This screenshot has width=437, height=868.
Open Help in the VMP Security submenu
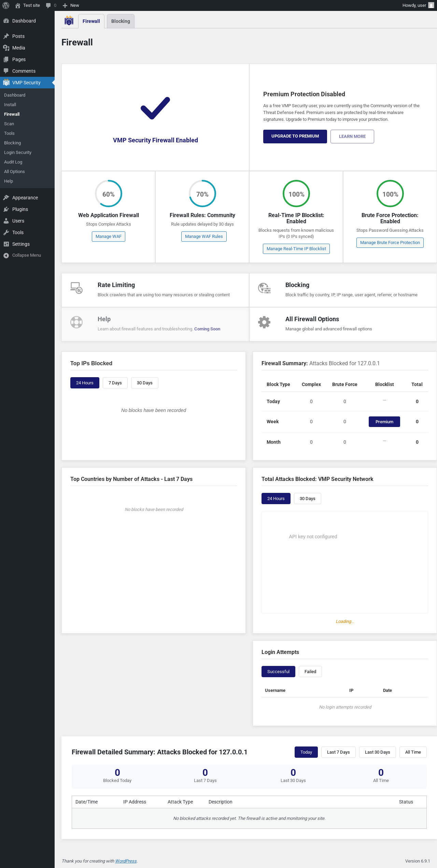(9, 181)
